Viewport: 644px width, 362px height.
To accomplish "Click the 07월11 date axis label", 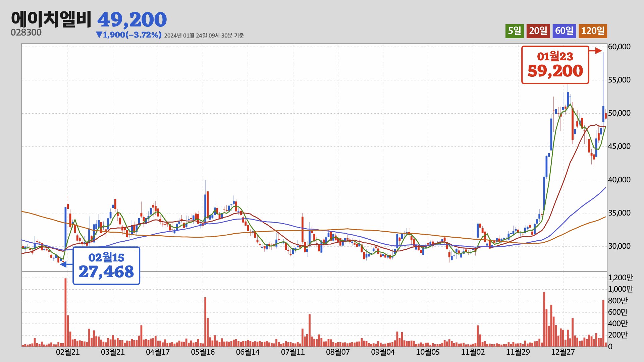I will click(293, 352).
